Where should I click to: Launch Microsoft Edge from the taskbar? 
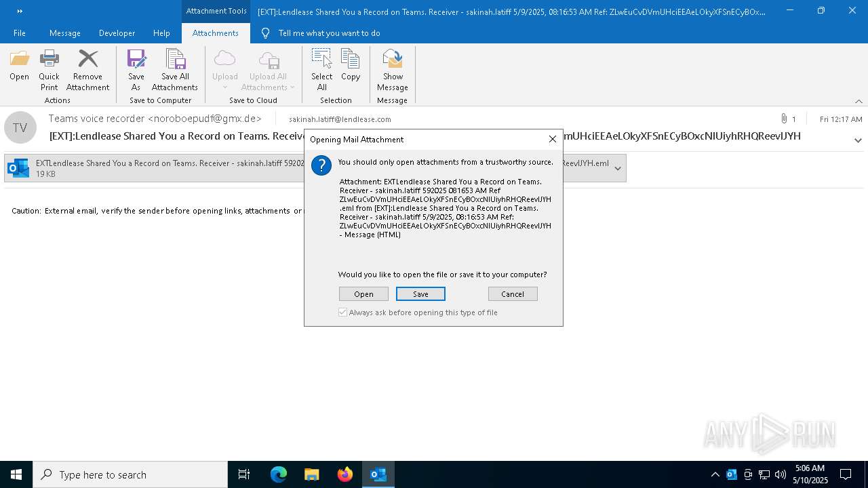pyautogui.click(x=279, y=474)
